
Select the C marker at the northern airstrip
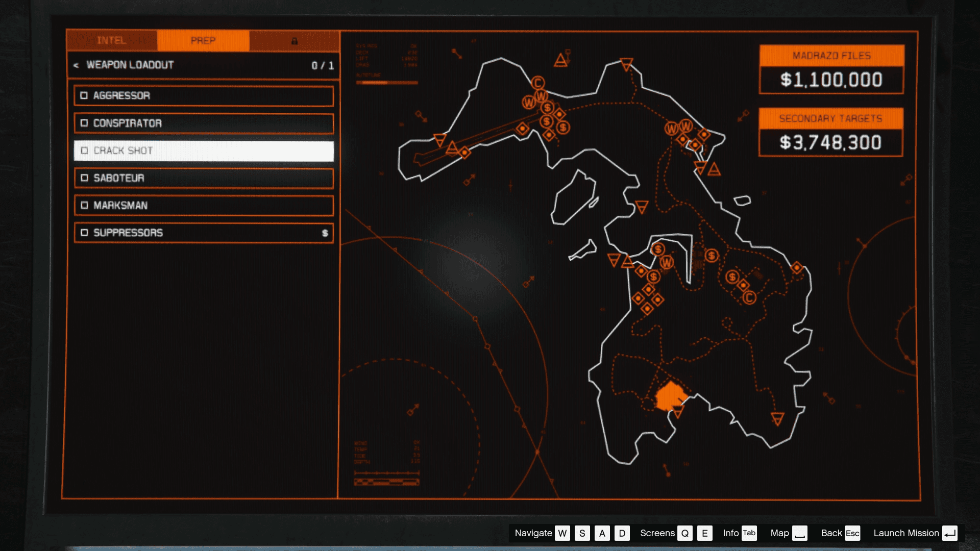(537, 83)
